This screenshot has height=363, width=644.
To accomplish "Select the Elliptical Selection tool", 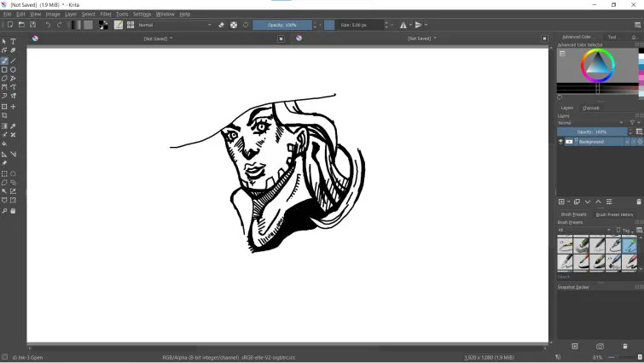I will point(13,174).
